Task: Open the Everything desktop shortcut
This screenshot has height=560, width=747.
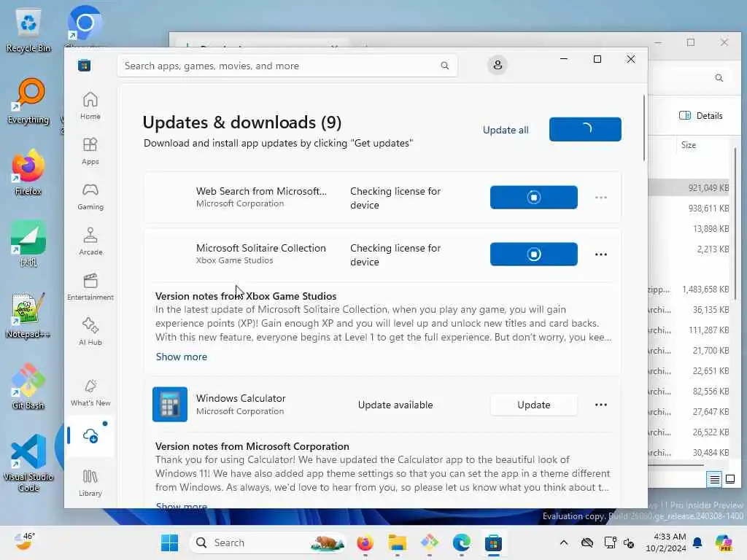Action: 28,101
